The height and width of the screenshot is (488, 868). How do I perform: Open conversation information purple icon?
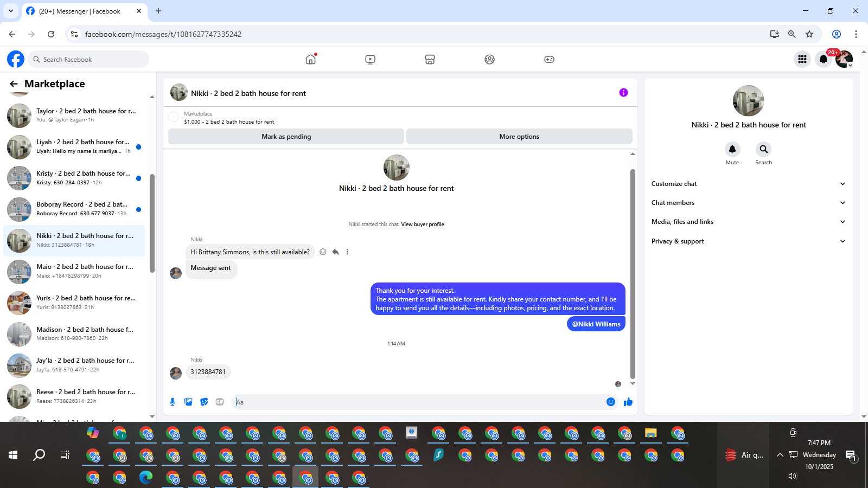click(623, 93)
